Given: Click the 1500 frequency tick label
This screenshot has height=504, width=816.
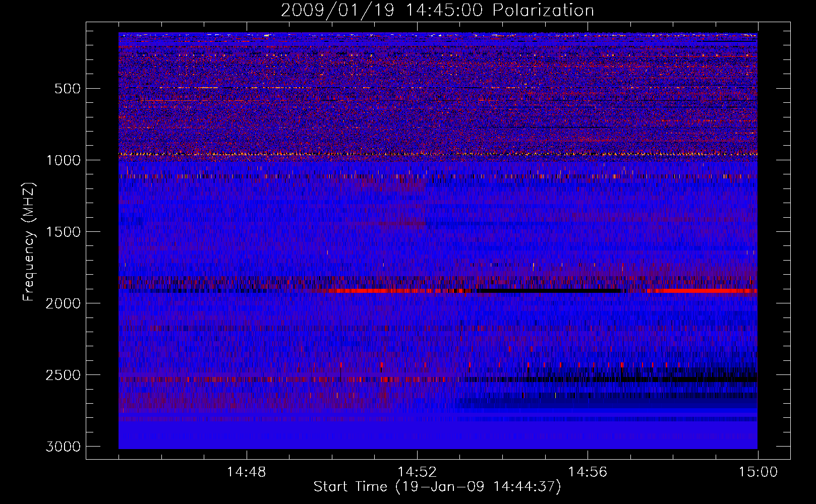Looking at the screenshot, I should (x=63, y=232).
